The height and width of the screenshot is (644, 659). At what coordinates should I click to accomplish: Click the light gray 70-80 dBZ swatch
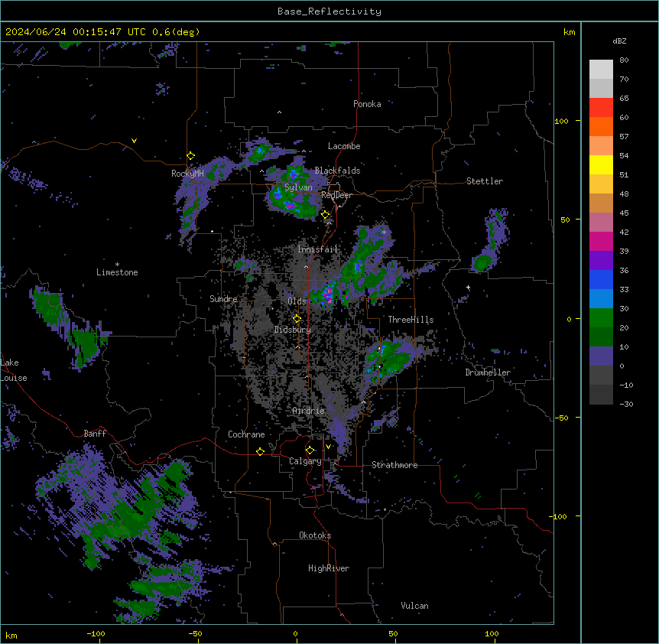(x=601, y=70)
